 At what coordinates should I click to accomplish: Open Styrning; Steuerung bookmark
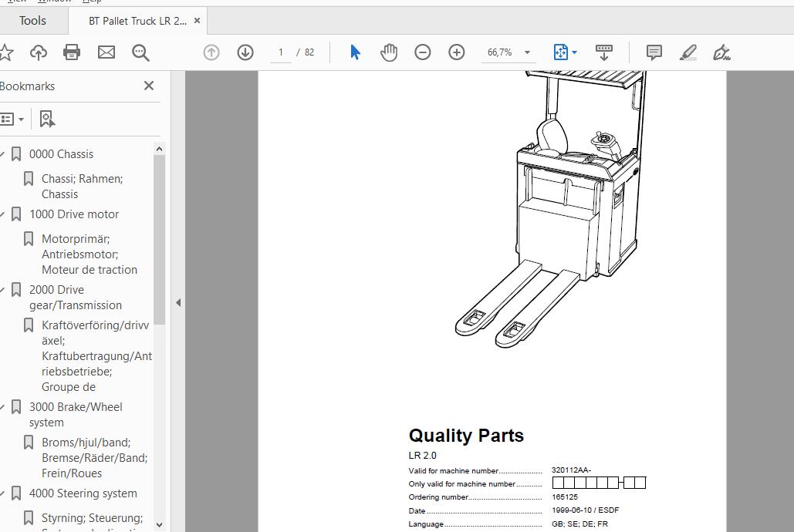(92, 518)
